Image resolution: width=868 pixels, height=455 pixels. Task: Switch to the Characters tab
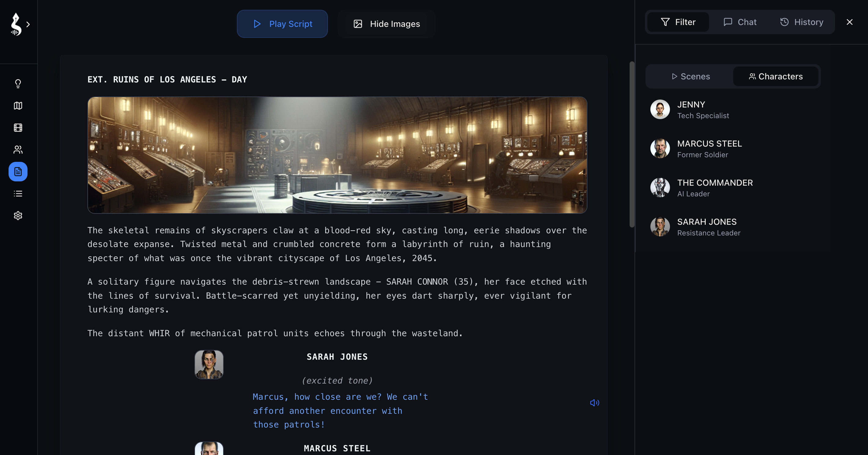(x=776, y=76)
